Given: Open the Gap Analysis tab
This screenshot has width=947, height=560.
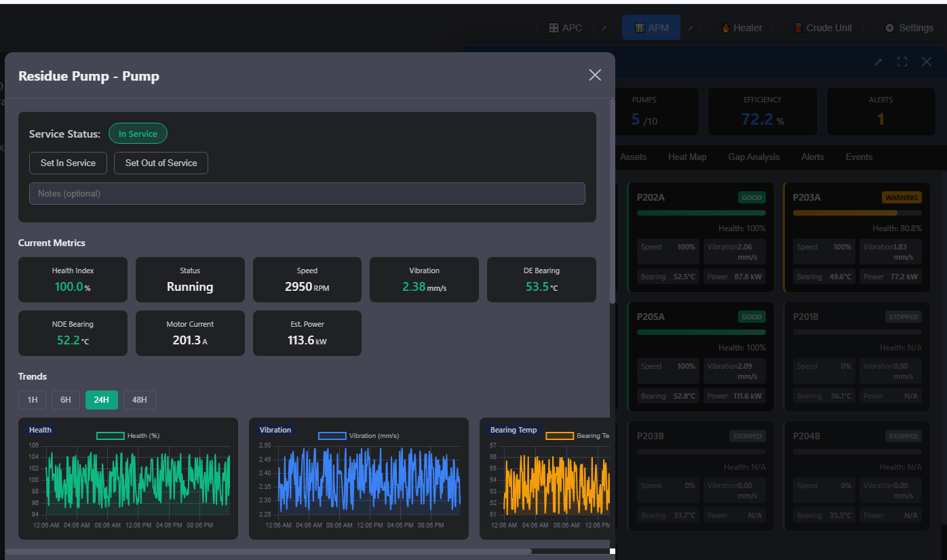Looking at the screenshot, I should pyautogui.click(x=754, y=157).
